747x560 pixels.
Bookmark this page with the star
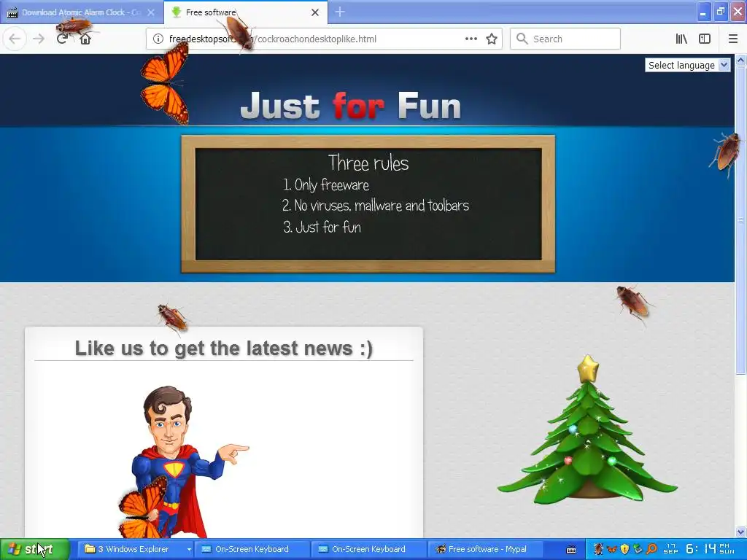tap(492, 39)
